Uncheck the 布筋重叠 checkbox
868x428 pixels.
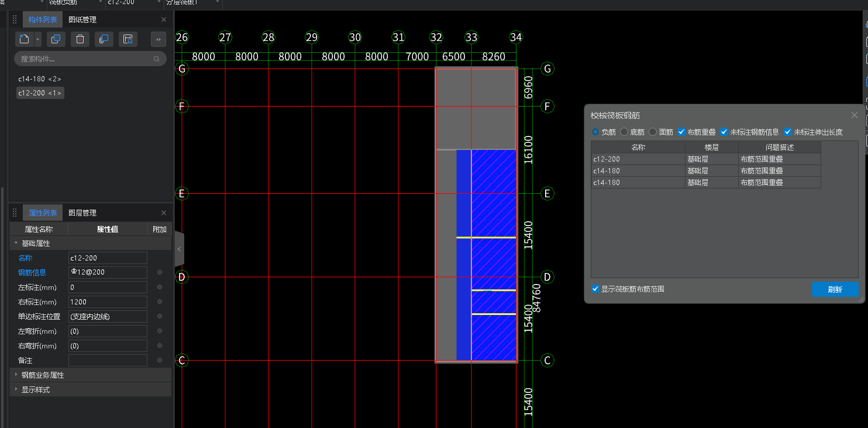click(681, 132)
